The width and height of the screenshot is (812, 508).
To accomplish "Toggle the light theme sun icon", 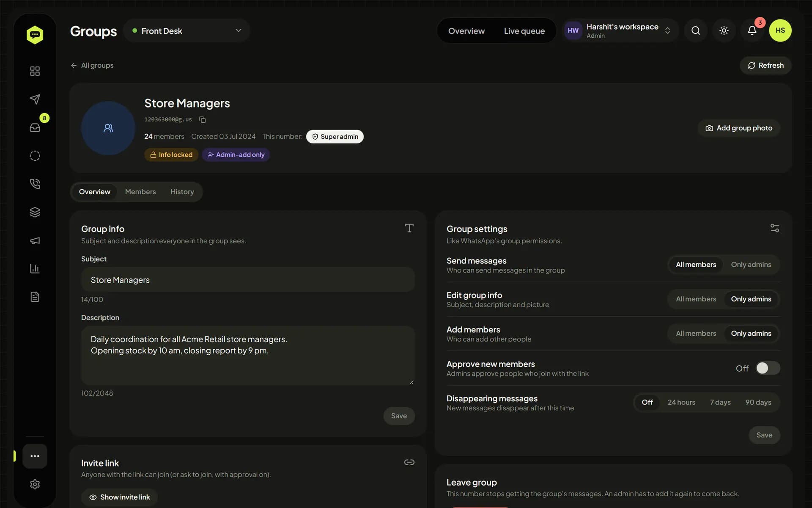I will 724,30.
